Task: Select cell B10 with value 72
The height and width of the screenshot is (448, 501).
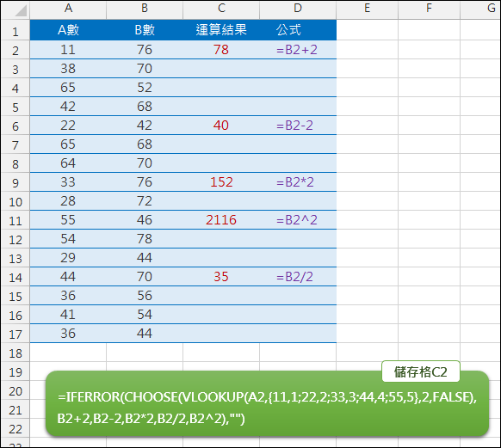Action: tap(145, 200)
